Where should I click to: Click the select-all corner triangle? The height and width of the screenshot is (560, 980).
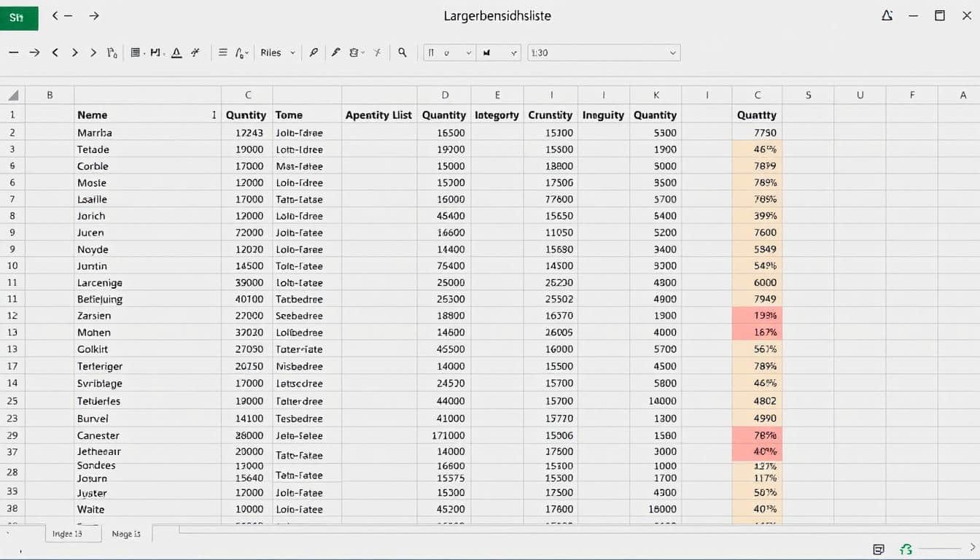tap(12, 96)
